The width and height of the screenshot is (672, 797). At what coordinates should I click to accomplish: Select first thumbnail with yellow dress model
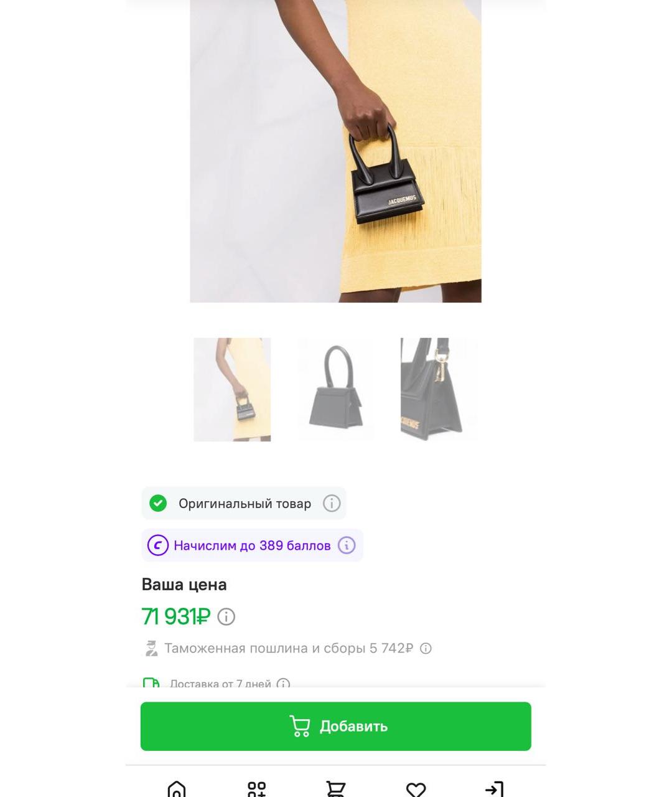pos(232,390)
